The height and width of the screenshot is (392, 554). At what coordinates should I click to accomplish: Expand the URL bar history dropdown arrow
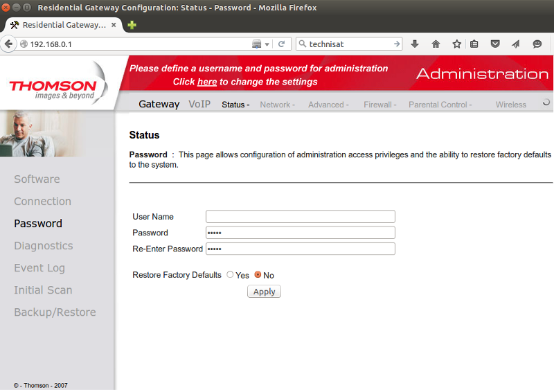(x=267, y=44)
